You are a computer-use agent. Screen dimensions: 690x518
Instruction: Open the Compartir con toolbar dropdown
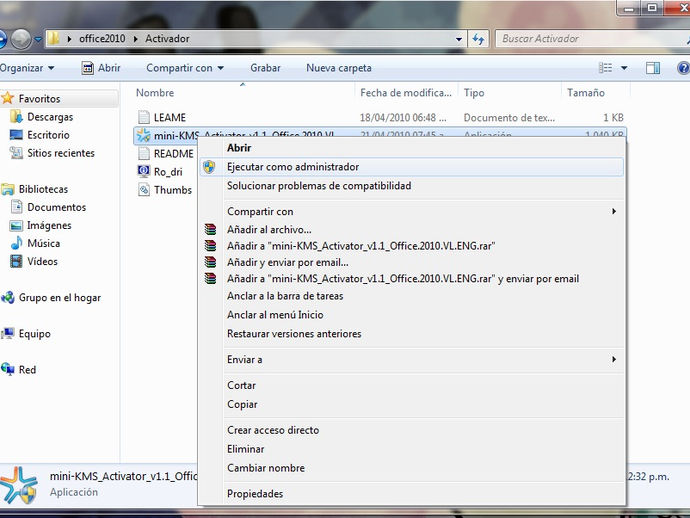tap(185, 68)
